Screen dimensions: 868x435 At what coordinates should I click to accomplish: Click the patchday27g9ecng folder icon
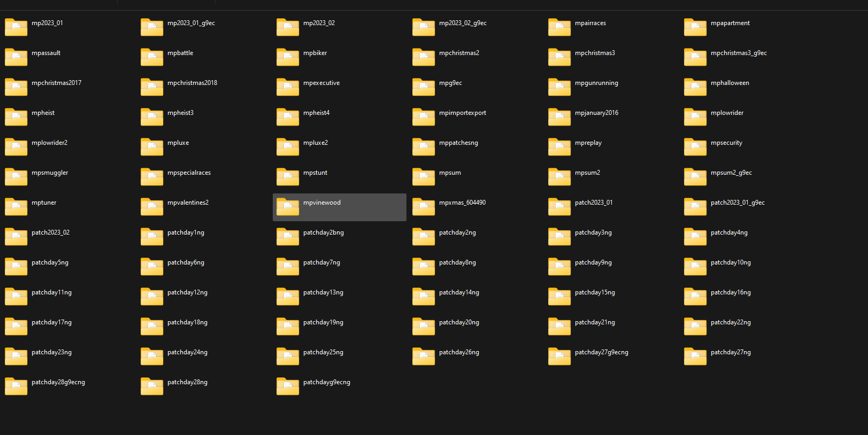coord(559,356)
